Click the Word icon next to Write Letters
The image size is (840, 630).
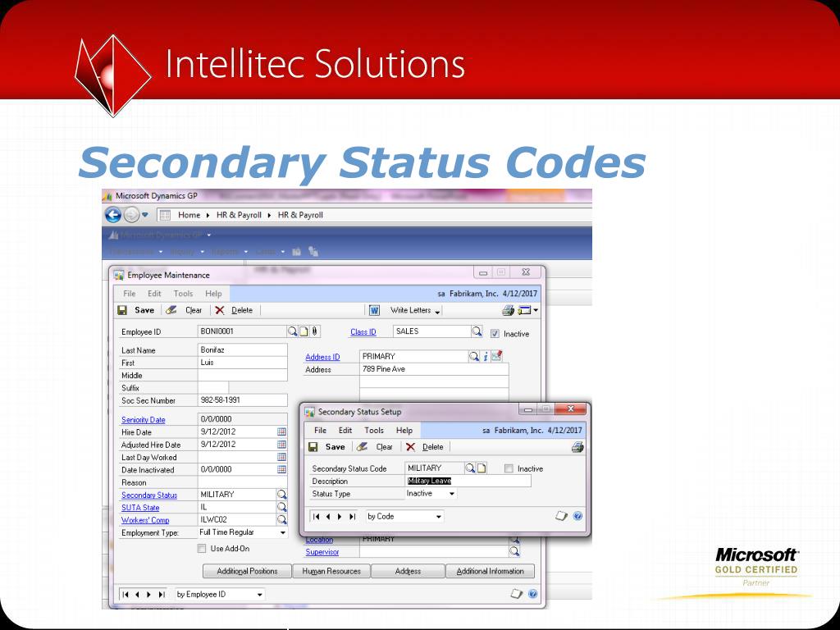[x=374, y=310]
